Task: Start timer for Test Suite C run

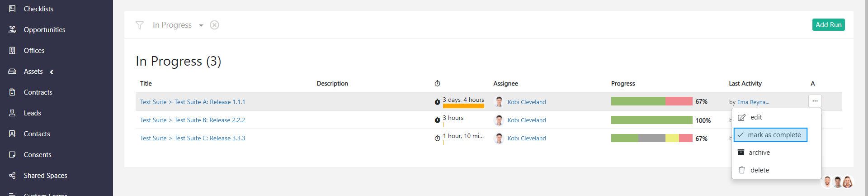Action: (437, 138)
